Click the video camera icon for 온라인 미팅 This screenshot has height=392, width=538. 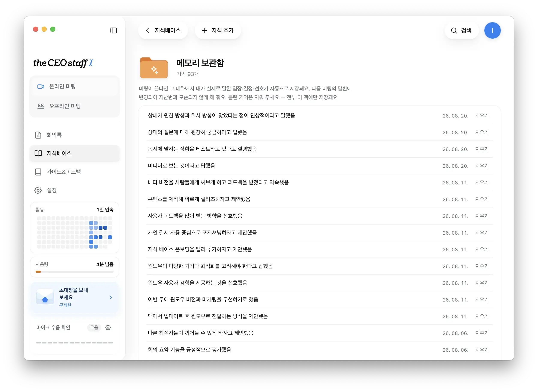click(41, 87)
